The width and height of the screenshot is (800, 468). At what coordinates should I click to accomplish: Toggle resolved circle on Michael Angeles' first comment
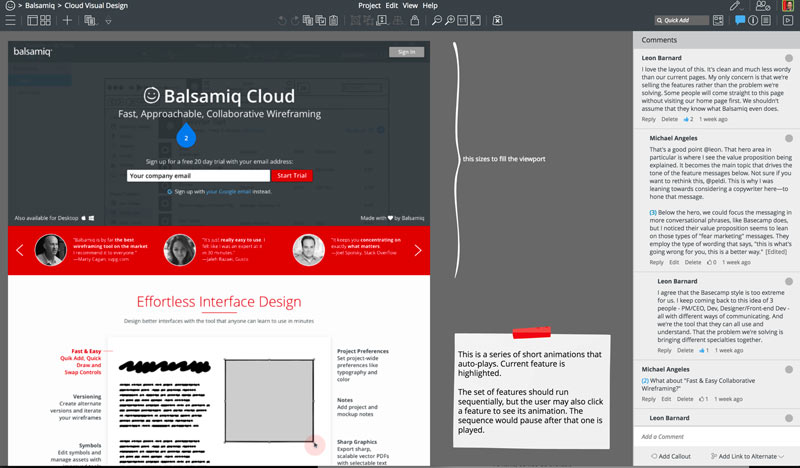tap(789, 137)
